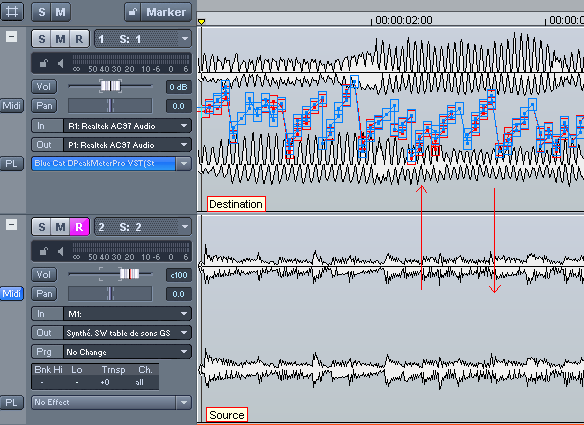584x425 pixels.
Task: Toggle the highlighted Midi button on track 2
Action: (x=12, y=294)
